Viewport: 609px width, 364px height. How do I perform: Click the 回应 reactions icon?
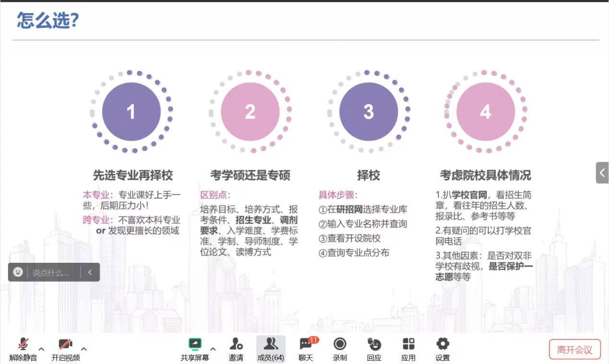(374, 345)
